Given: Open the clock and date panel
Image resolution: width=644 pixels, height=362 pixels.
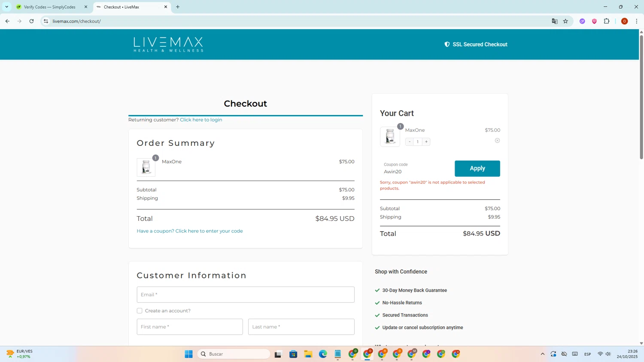Looking at the screenshot, I should pos(627,354).
